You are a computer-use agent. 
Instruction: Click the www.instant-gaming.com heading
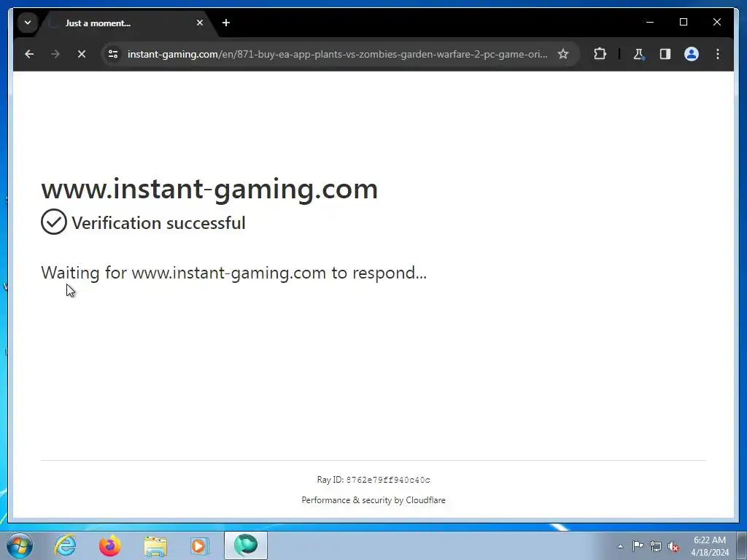click(x=209, y=189)
